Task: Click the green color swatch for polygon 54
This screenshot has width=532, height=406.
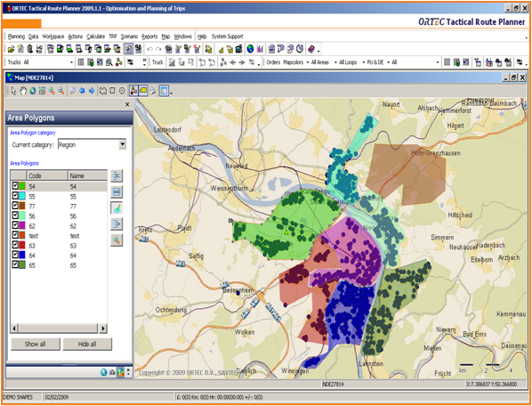Action: pos(22,186)
